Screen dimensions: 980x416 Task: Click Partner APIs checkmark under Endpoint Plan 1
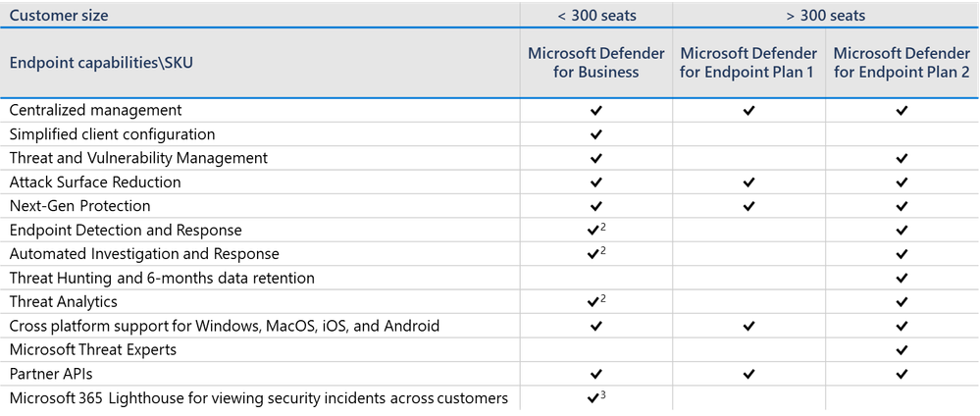(x=748, y=374)
